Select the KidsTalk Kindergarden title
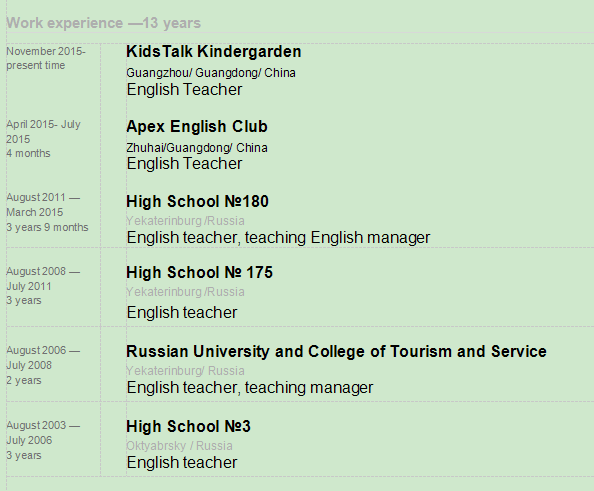The height and width of the screenshot is (491, 594). pyautogui.click(x=214, y=52)
